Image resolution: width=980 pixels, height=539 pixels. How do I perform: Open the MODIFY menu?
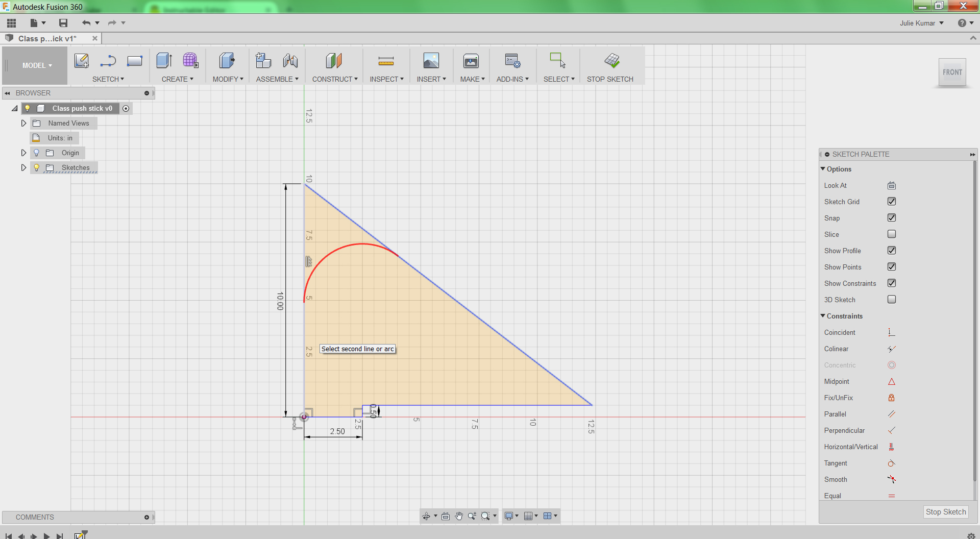click(228, 79)
